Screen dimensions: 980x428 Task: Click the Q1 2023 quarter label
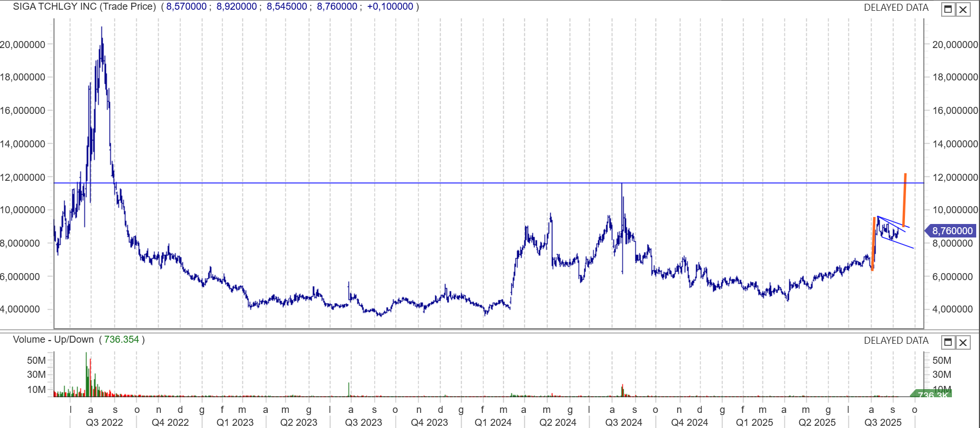pyautogui.click(x=235, y=423)
